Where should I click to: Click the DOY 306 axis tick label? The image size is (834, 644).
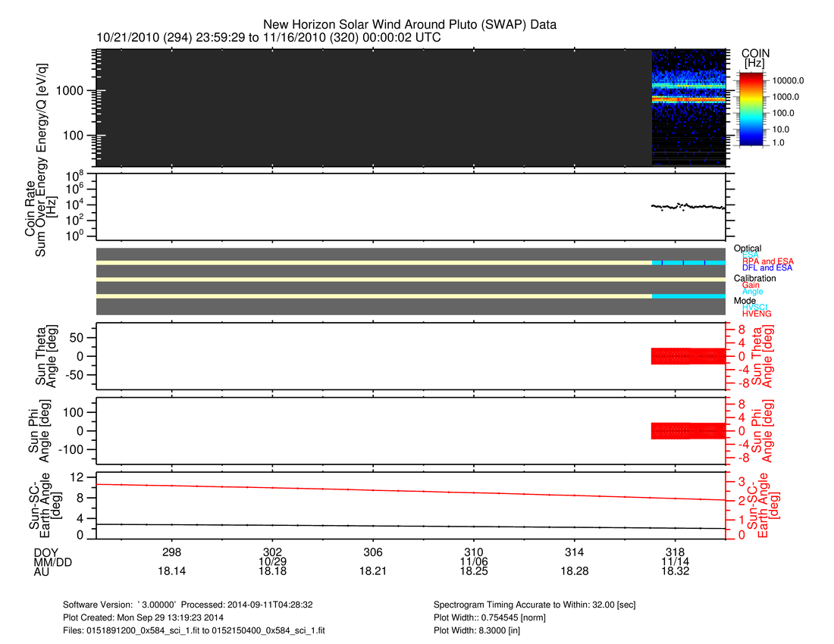(x=373, y=552)
